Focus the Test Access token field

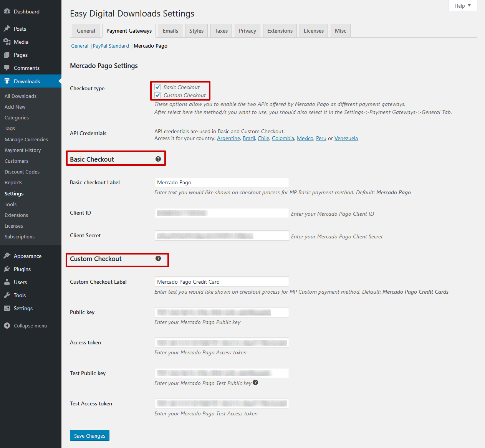222,403
